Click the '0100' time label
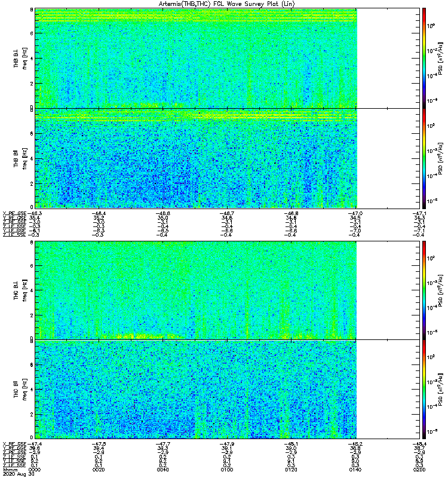 (227, 470)
